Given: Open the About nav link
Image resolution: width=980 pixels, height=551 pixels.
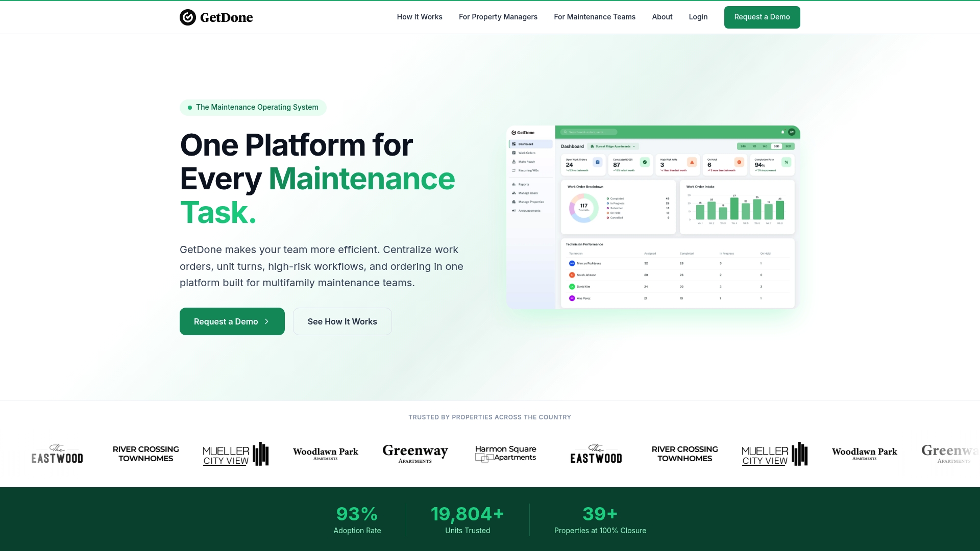Looking at the screenshot, I should point(662,17).
